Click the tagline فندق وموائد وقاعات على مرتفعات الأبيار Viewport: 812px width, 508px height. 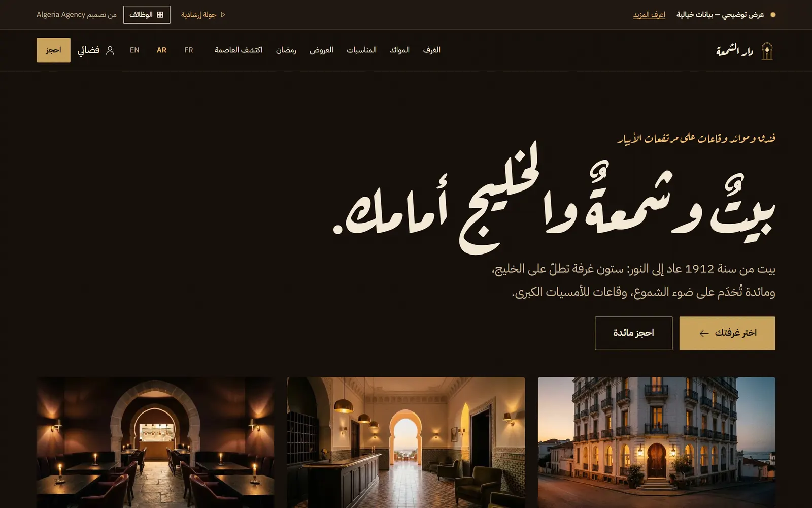point(696,138)
